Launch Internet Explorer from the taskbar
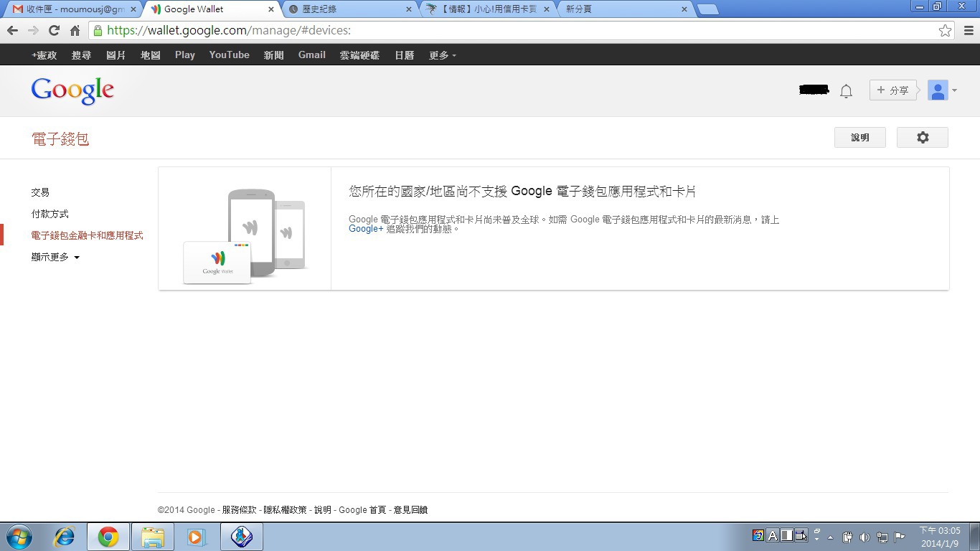The height and width of the screenshot is (551, 980). [65, 537]
